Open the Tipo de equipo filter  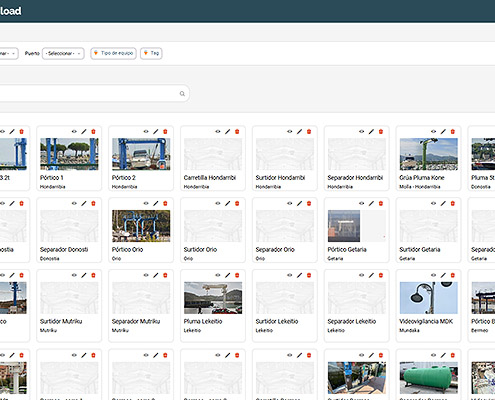click(x=113, y=53)
